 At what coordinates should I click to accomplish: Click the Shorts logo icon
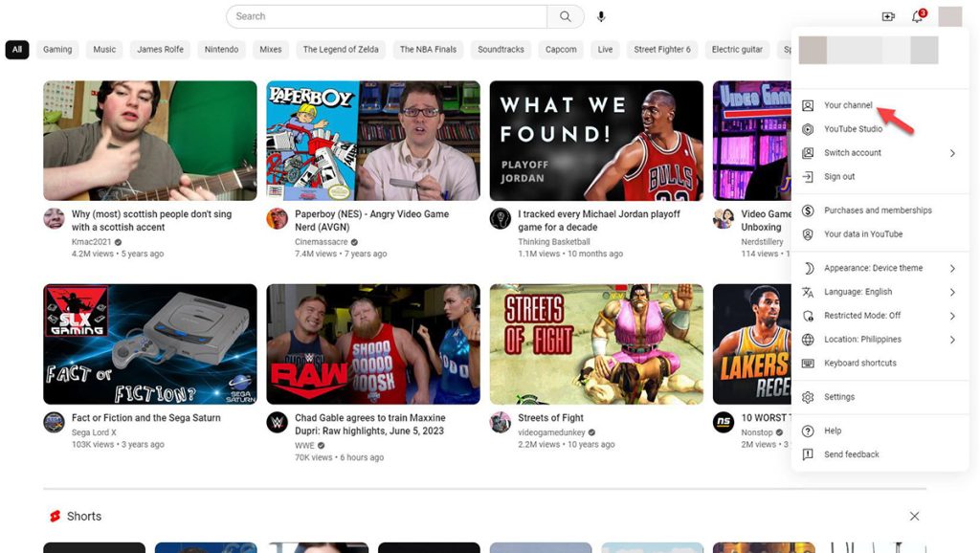click(55, 516)
